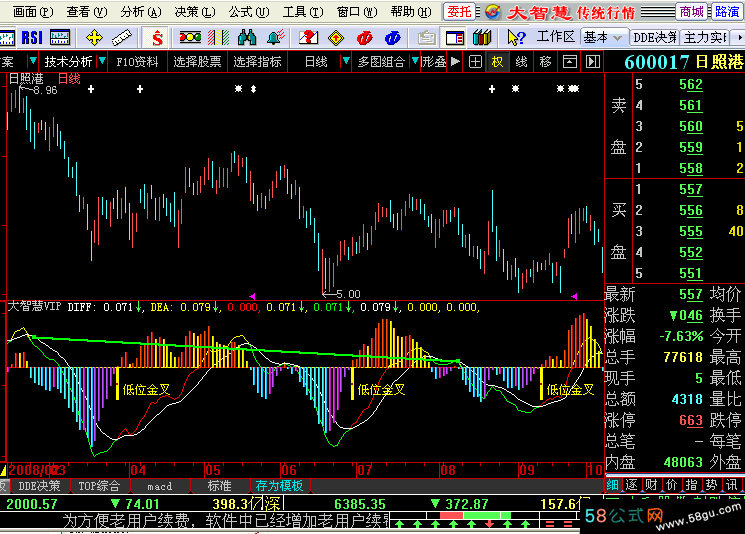Click the help pointer question-mark icon

click(x=516, y=37)
